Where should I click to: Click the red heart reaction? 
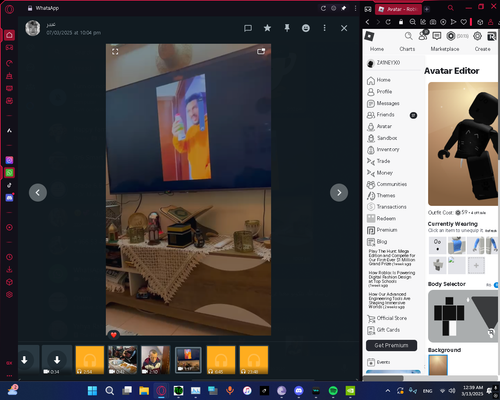tap(113, 335)
